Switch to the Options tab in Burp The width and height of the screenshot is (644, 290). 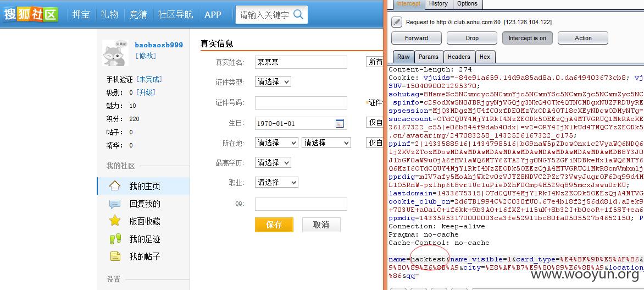[468, 4]
